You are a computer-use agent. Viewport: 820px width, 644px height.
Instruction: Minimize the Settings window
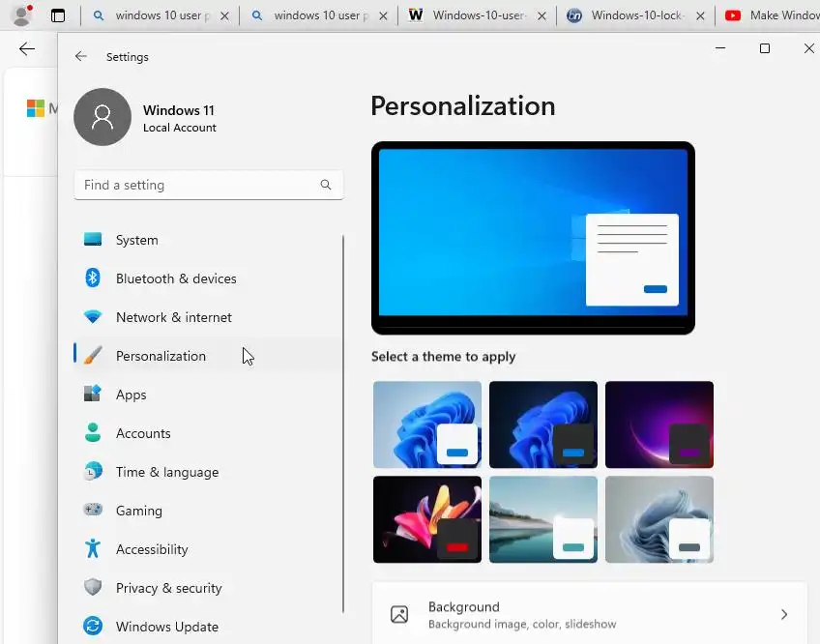click(x=720, y=48)
